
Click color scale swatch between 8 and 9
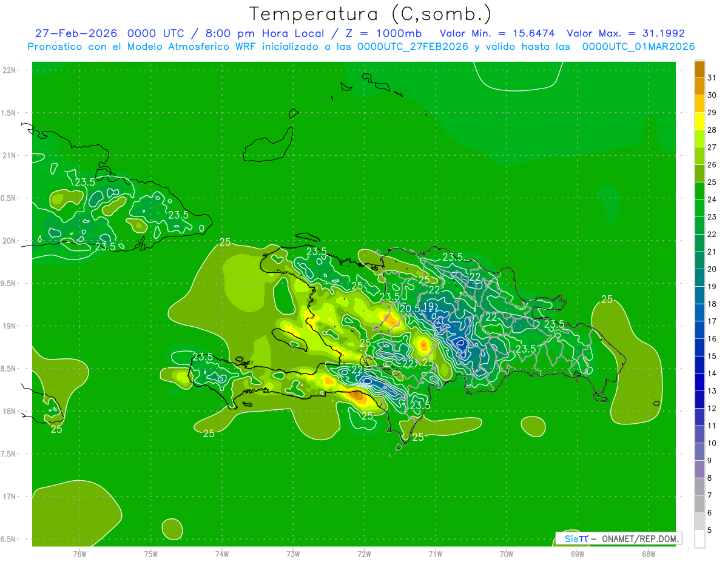click(x=699, y=469)
